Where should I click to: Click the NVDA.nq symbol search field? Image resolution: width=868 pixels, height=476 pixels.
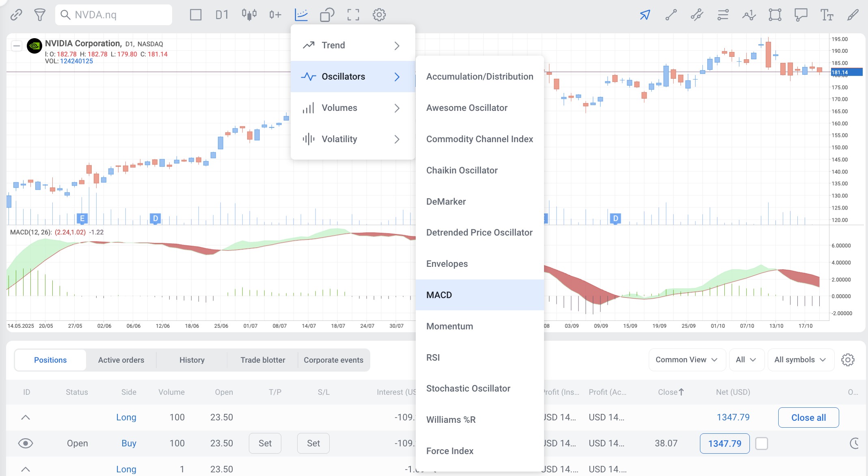118,15
